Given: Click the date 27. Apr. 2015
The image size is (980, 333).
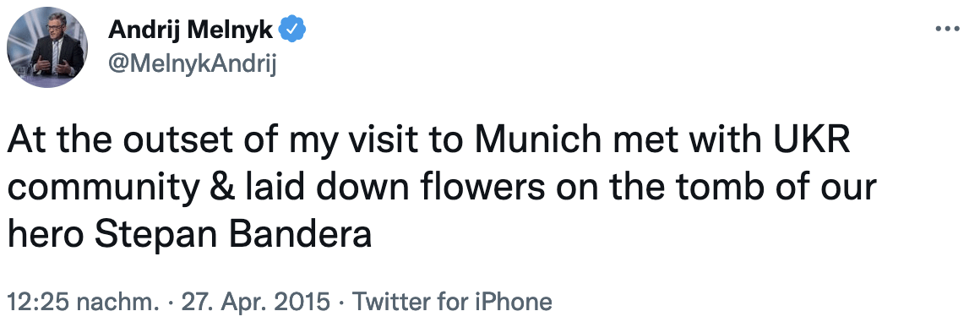Looking at the screenshot, I should click(x=255, y=302).
